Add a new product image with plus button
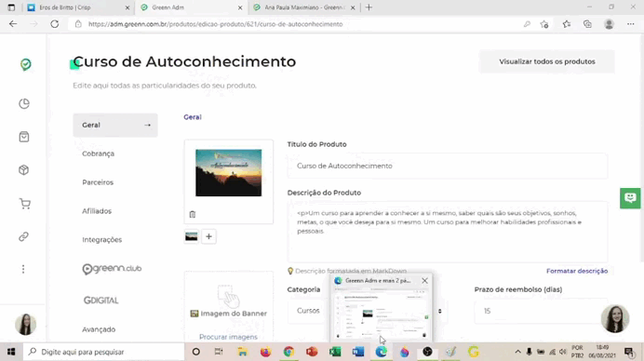Image resolution: width=644 pixels, height=361 pixels. (208, 236)
